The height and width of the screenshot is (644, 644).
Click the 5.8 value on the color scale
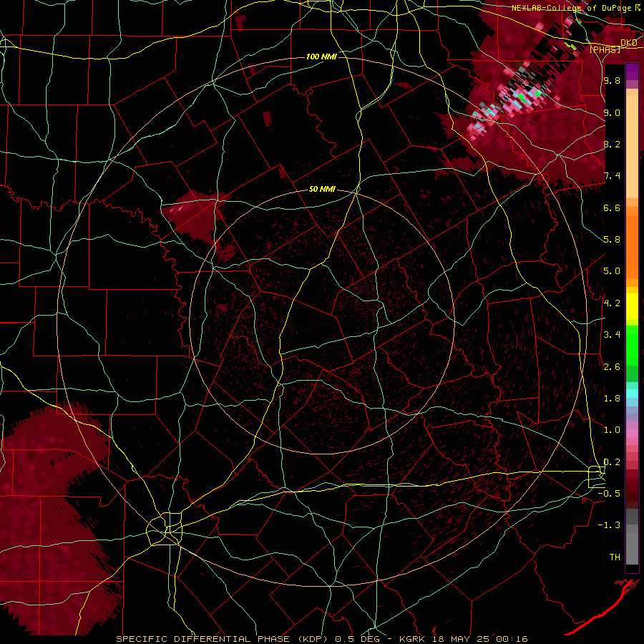pos(612,240)
